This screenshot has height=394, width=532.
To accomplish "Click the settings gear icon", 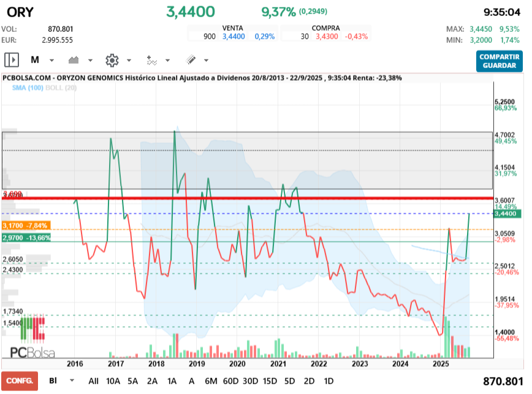I will (x=112, y=60).
